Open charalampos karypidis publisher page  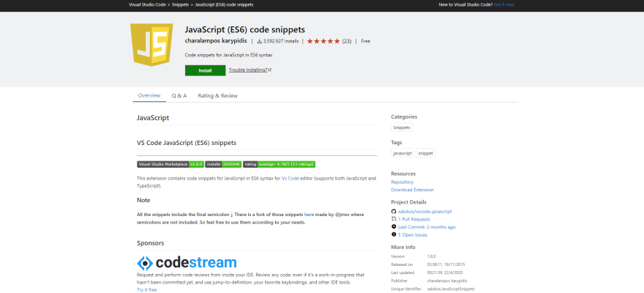[216, 41]
